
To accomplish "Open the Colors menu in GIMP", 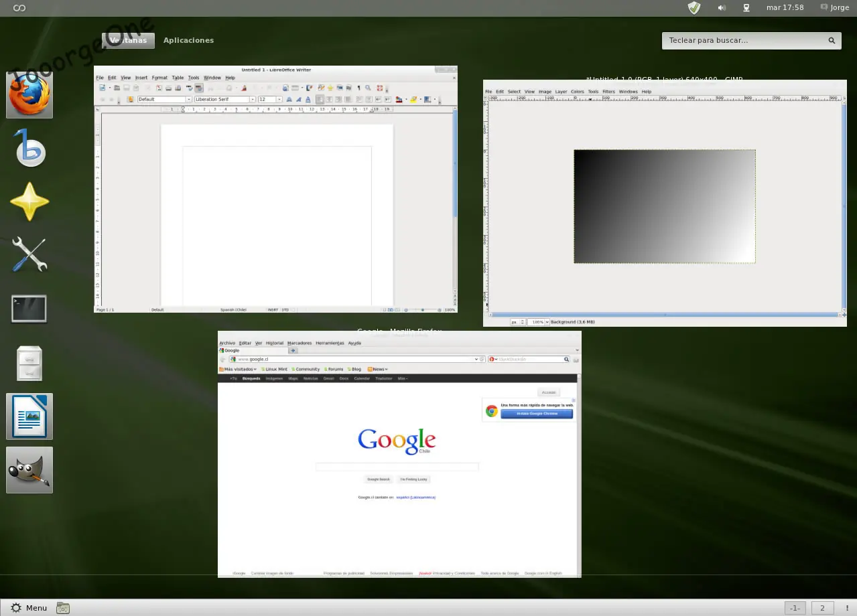I will pos(577,91).
